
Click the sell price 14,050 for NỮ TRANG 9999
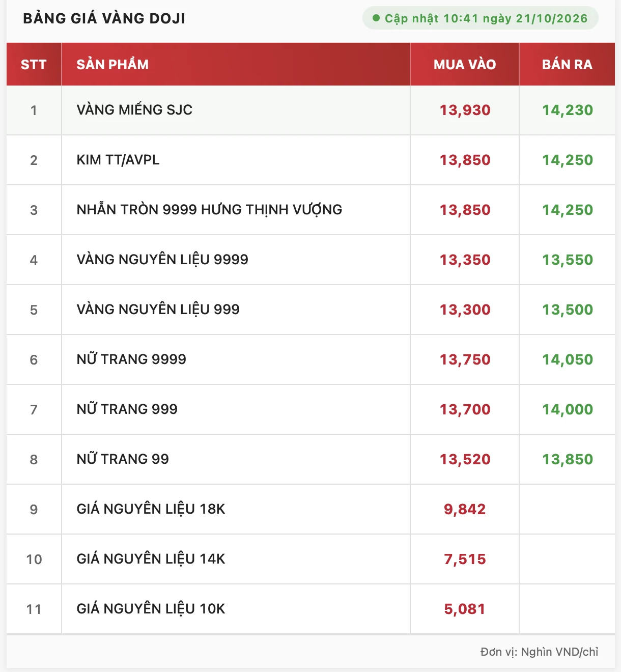pos(568,360)
